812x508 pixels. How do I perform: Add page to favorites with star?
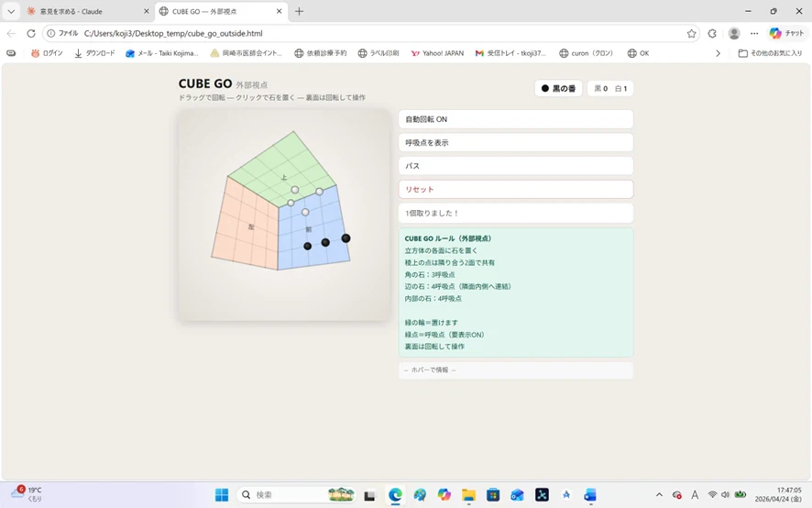[691, 33]
